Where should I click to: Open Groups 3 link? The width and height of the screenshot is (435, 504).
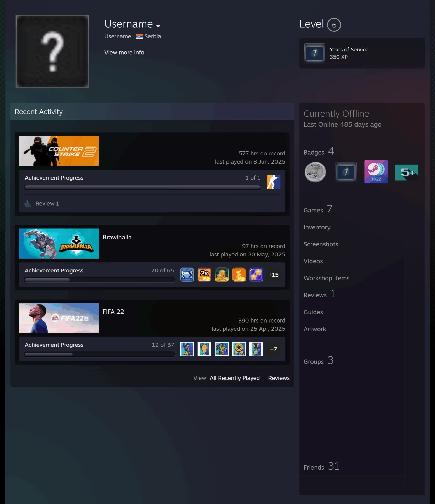click(319, 361)
